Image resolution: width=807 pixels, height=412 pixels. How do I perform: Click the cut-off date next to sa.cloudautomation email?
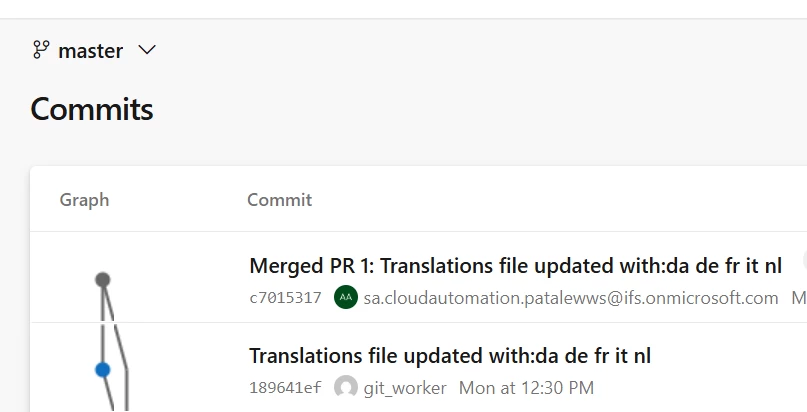[799, 298]
